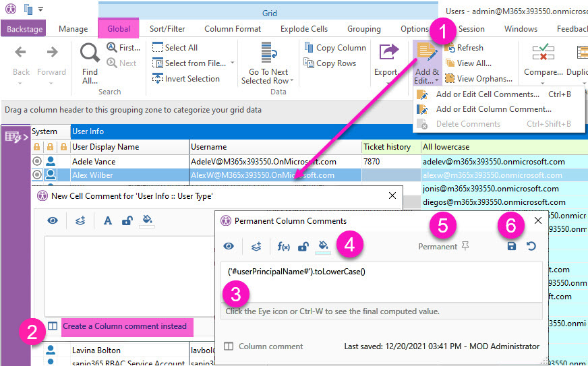Click the f(x) formula icon
Screen dimensions: 588x366
283,247
